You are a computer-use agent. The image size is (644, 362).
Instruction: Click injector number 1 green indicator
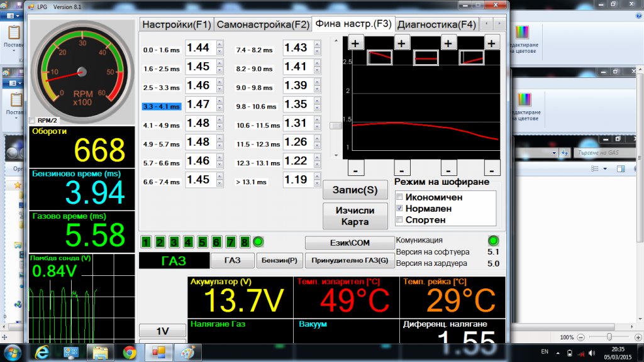coord(146,242)
